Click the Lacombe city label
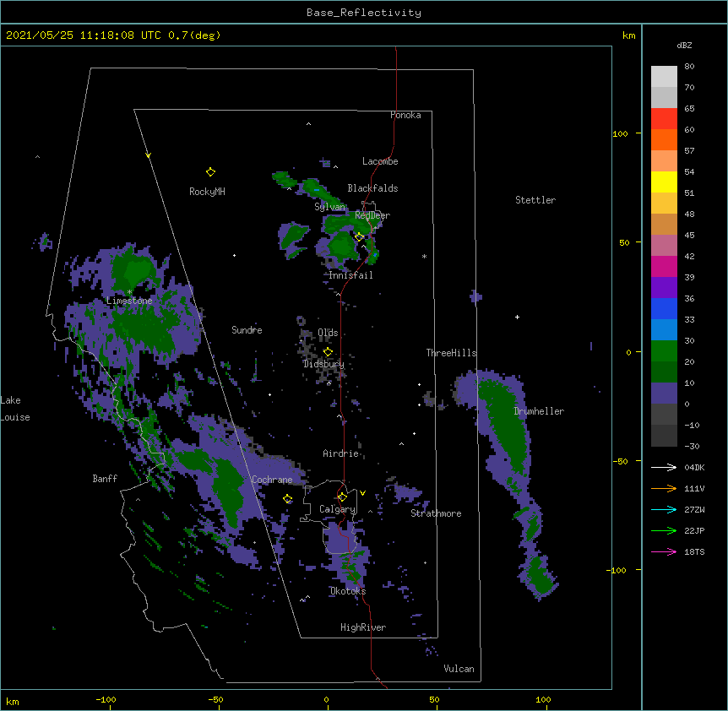The height and width of the screenshot is (711, 728). click(x=380, y=161)
